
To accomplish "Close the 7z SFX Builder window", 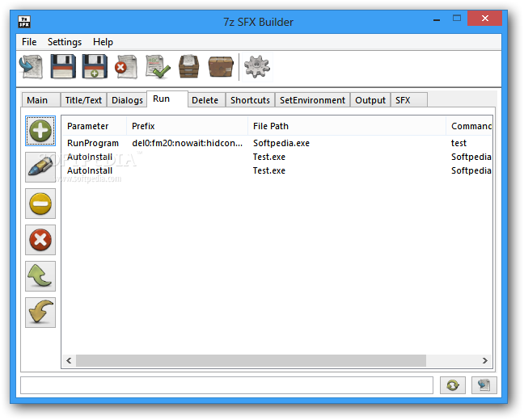I will pyautogui.click(x=484, y=19).
